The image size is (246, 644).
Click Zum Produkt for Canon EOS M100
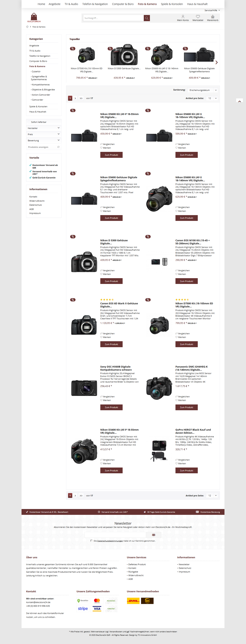pyautogui.click(x=186, y=281)
